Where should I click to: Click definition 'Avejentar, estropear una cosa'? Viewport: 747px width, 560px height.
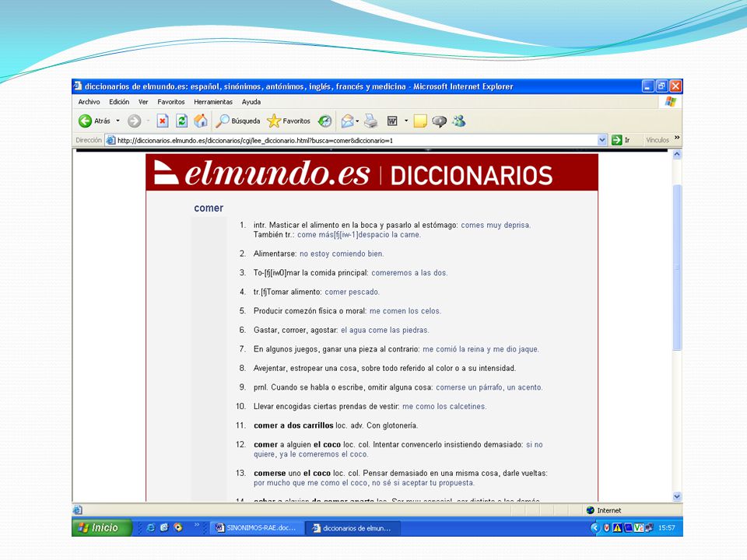point(306,368)
